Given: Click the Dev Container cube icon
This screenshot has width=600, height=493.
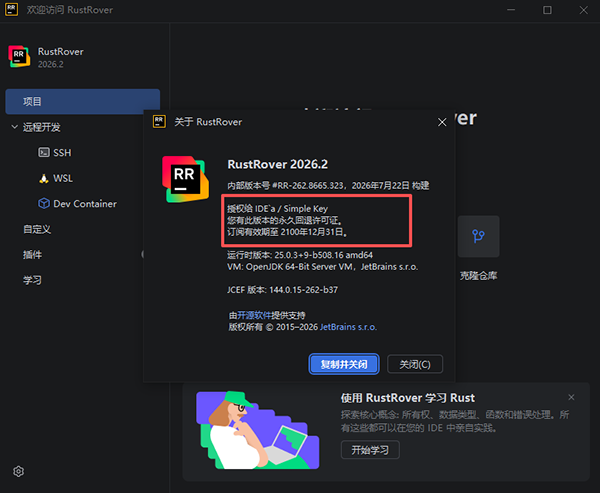Looking at the screenshot, I should pos(44,203).
